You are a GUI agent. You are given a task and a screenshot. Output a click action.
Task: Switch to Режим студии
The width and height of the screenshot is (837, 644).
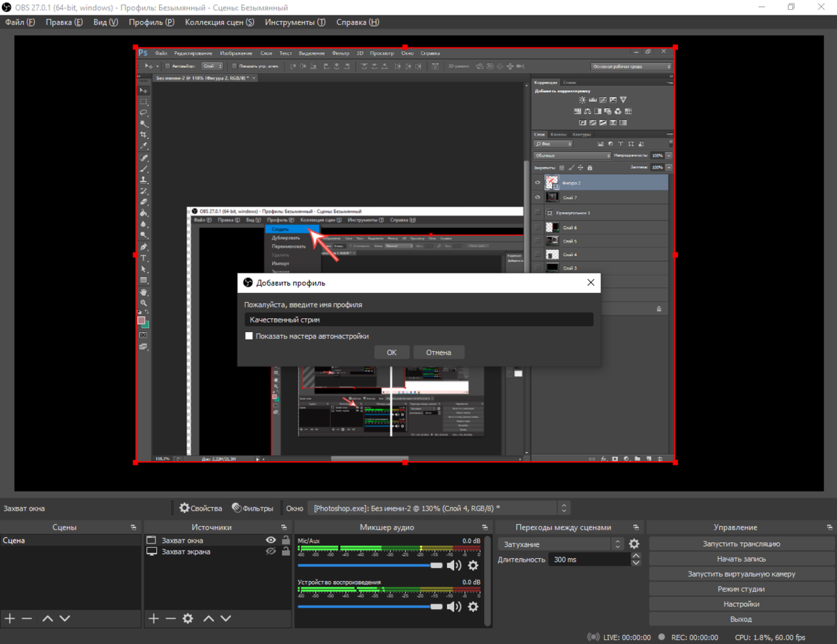pos(741,589)
